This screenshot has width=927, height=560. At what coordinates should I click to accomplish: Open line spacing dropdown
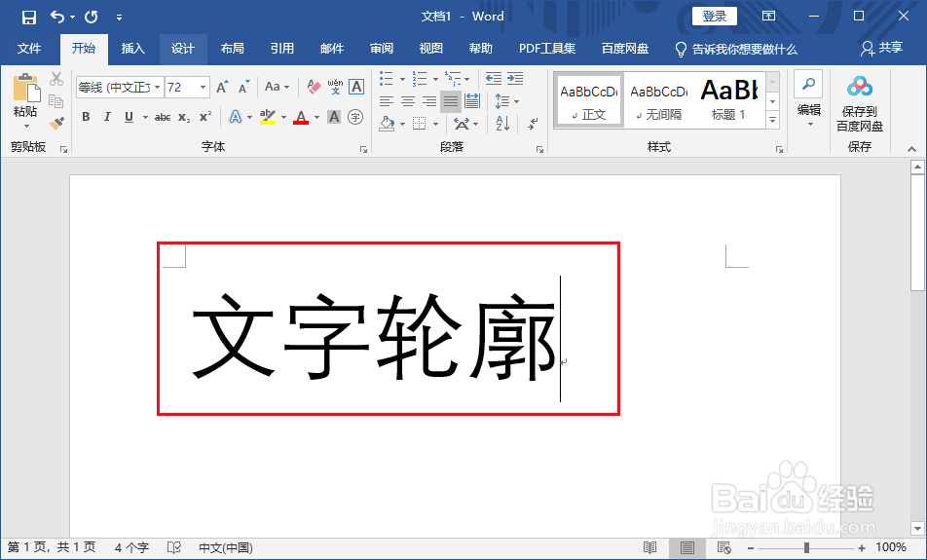[x=506, y=101]
